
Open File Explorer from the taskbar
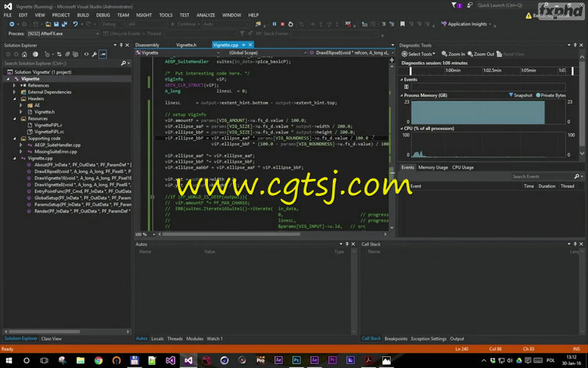80,361
